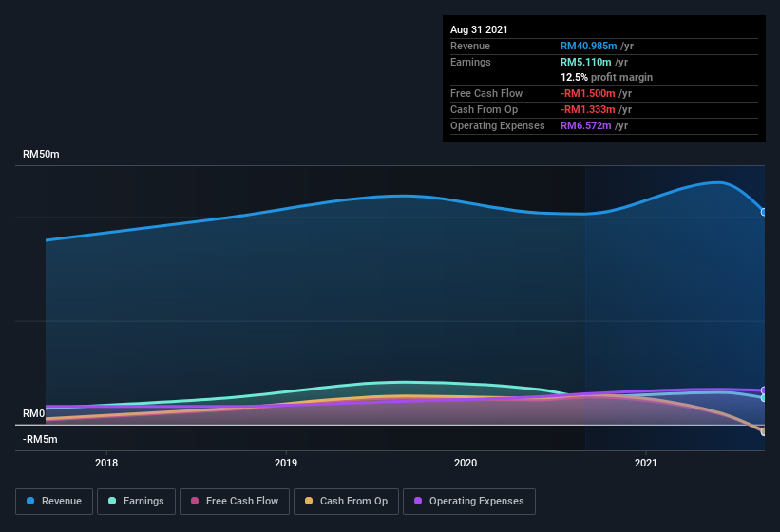Click the Free Cash Flow label in tooltip
The image size is (780, 532).
pos(486,93)
